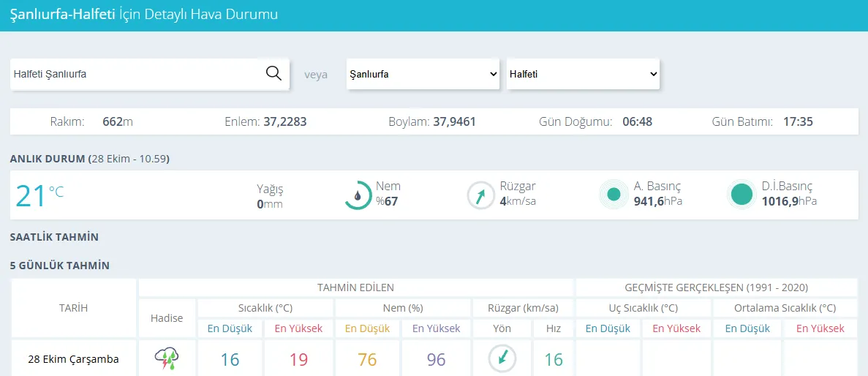
Task: Click the lowest humidity value 76
Action: tap(367, 359)
